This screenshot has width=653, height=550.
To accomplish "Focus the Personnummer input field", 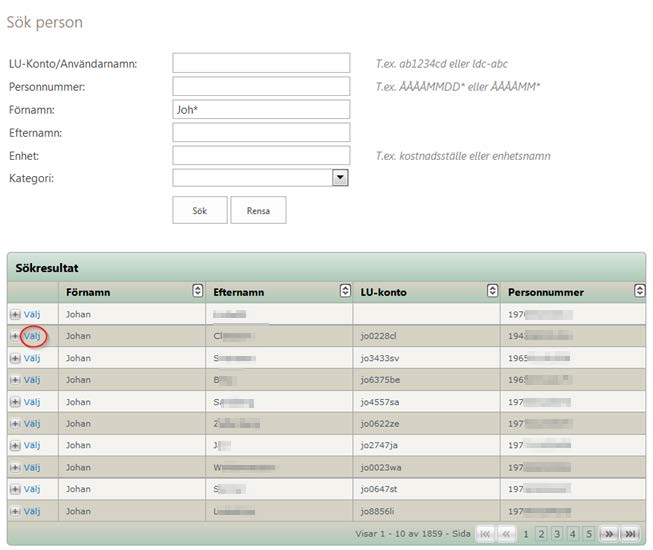I will coord(261,86).
